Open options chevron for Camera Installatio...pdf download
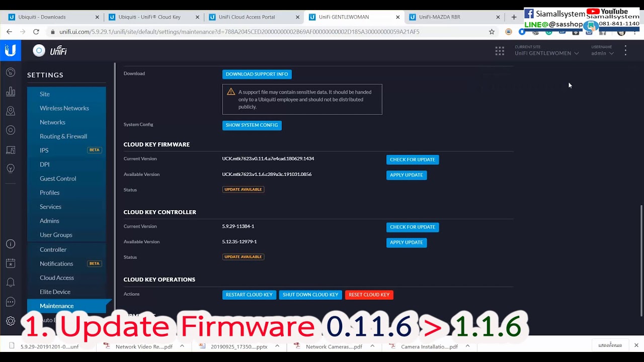Viewport: 644px width, 362px height. point(467,346)
